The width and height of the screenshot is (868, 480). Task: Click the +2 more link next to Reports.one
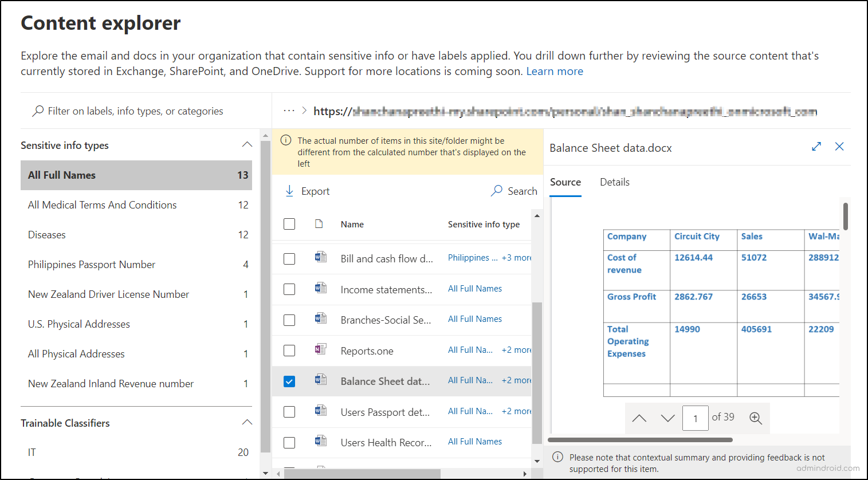click(x=515, y=349)
